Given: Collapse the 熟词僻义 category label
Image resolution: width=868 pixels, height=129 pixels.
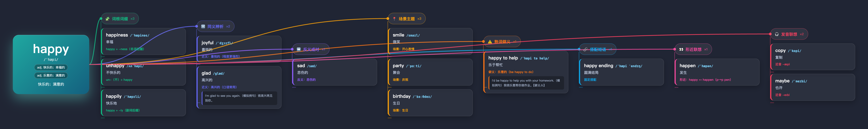Looking at the screenshot, I should [502, 42].
